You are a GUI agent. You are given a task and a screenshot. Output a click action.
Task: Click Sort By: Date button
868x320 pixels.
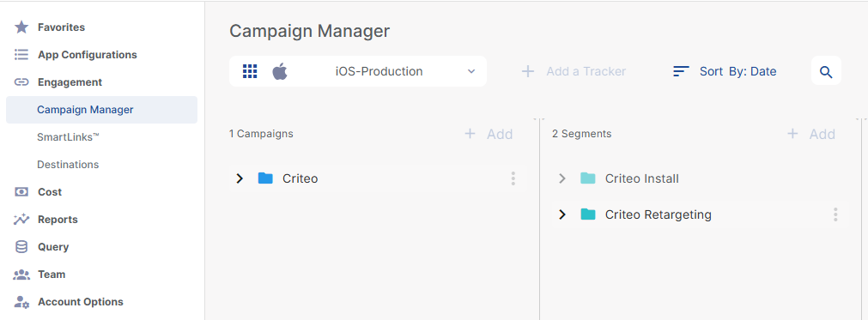click(x=724, y=71)
